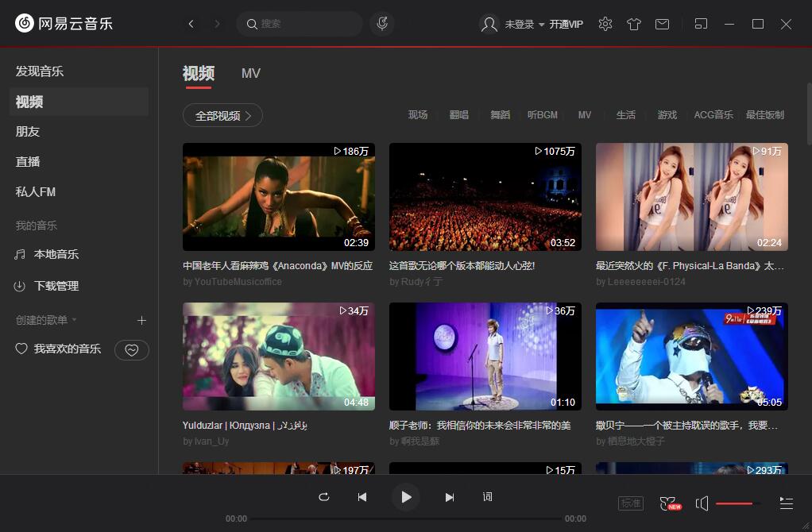Screen dimensions: 812x532
Task: Click the title 顺子老师:我相信你的未来会非常非常的美
Action: pyautogui.click(x=480, y=426)
